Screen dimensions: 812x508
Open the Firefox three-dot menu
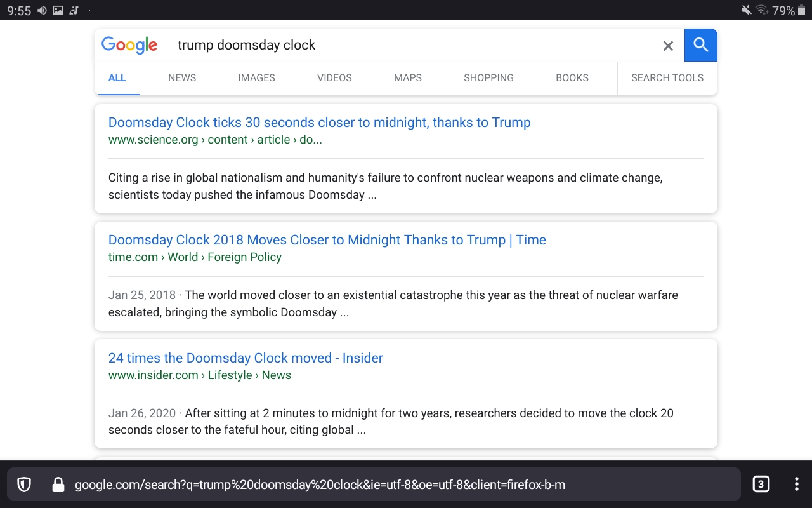coord(796,485)
